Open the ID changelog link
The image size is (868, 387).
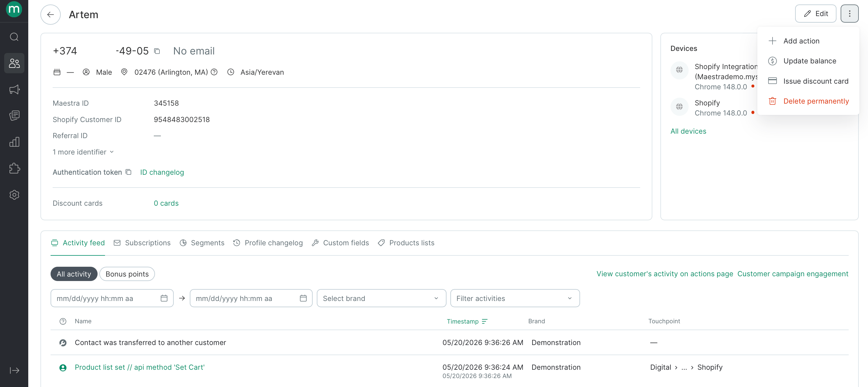coord(162,172)
